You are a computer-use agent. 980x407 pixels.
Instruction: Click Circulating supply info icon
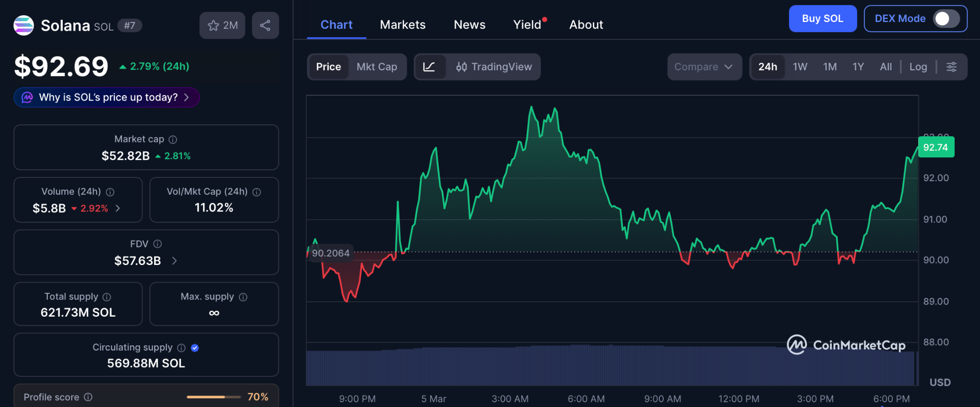click(x=181, y=348)
